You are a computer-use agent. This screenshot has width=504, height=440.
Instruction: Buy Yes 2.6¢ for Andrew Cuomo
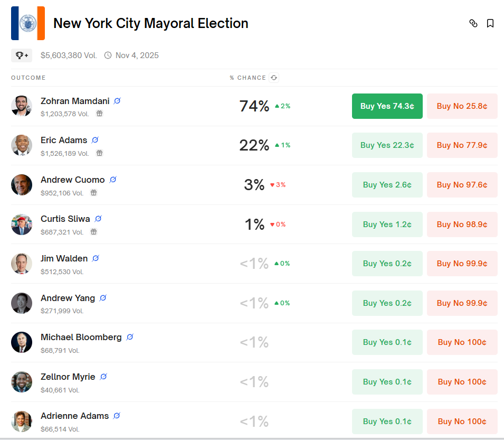click(387, 185)
